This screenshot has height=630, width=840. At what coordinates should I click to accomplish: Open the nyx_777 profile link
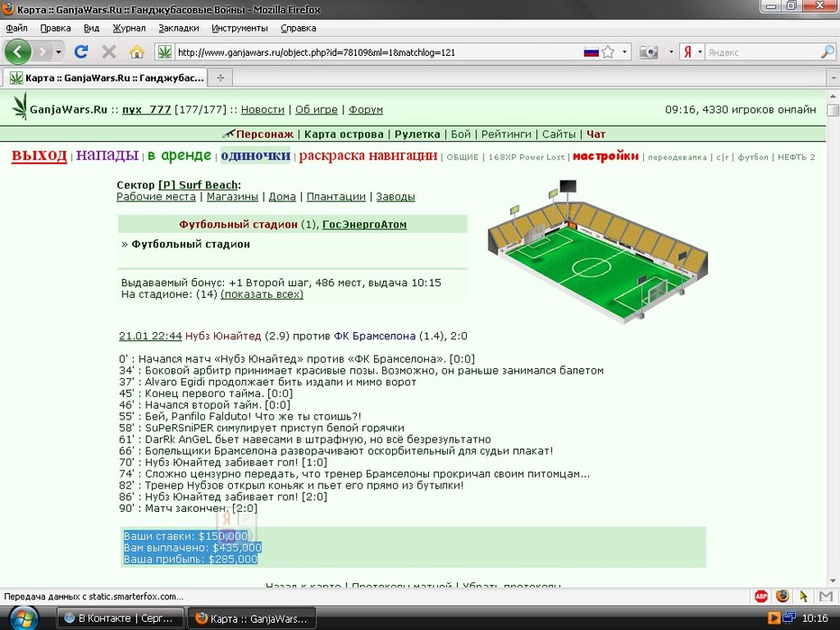pyautogui.click(x=146, y=110)
